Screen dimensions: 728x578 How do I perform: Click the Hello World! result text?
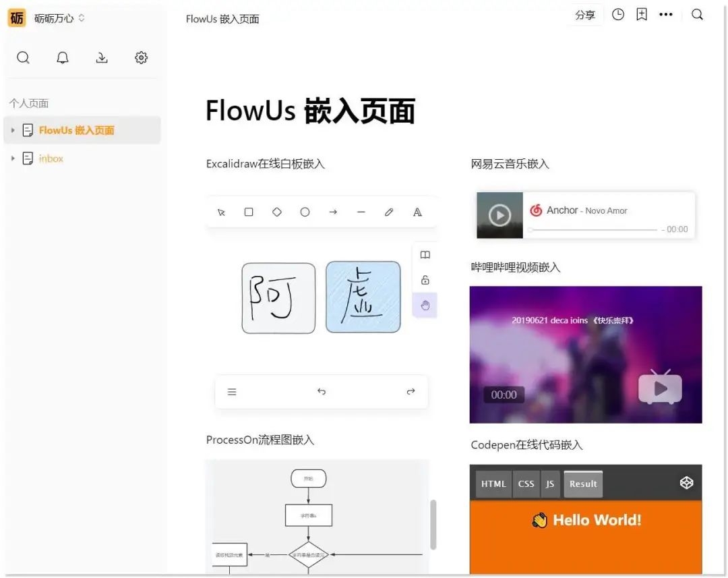pos(586,520)
